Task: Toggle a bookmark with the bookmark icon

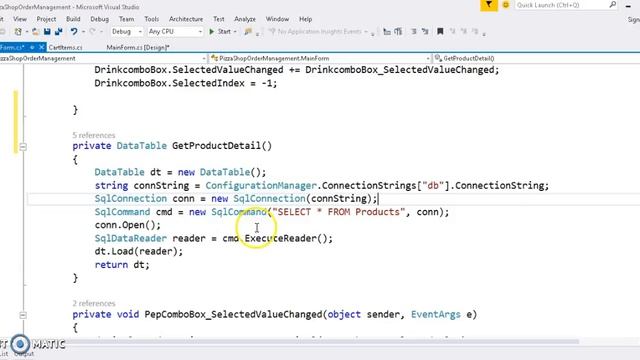Action: 440,31
